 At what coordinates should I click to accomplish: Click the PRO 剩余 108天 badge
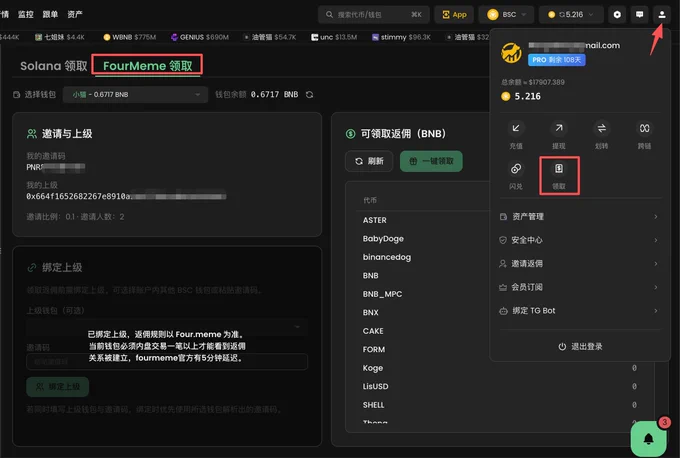(556, 60)
